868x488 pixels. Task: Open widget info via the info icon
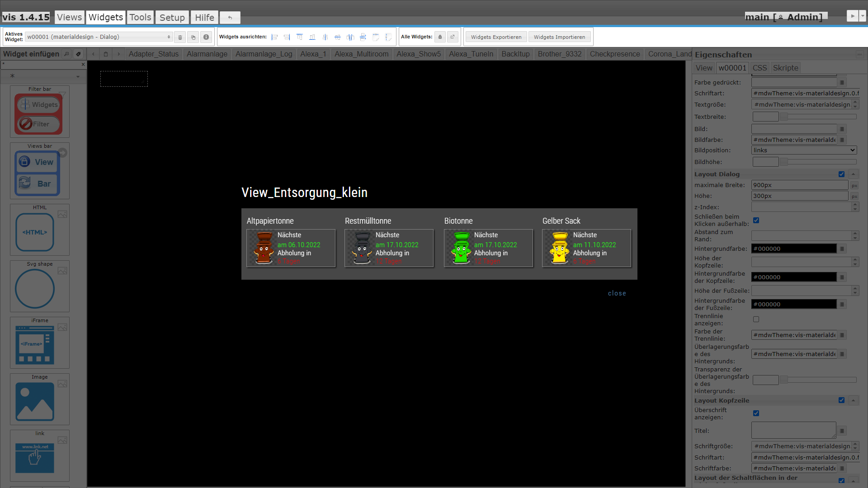click(x=206, y=37)
